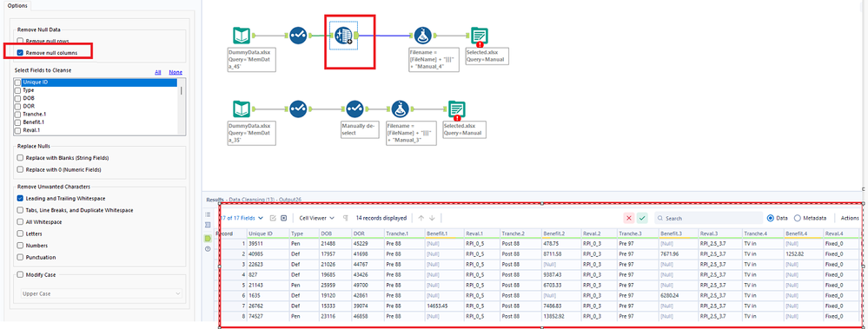Enable Numbers removal checkbox
Screen dimensions: 868x329
click(21, 246)
